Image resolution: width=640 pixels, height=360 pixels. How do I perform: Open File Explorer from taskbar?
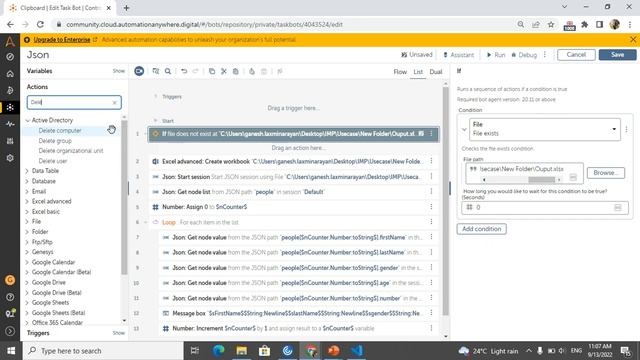point(241,351)
